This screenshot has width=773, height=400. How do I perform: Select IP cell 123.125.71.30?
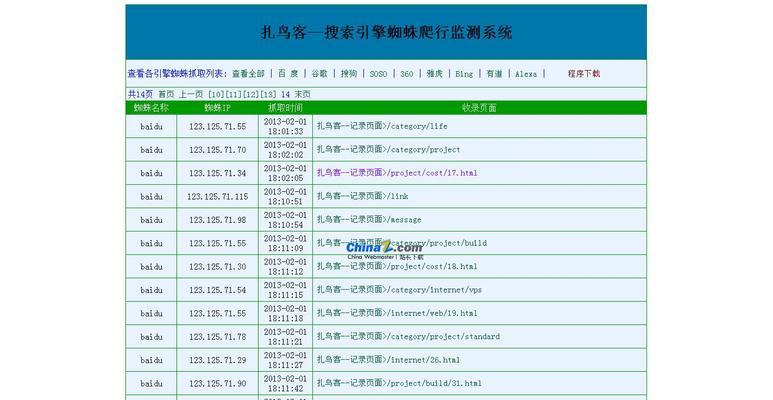click(x=217, y=266)
